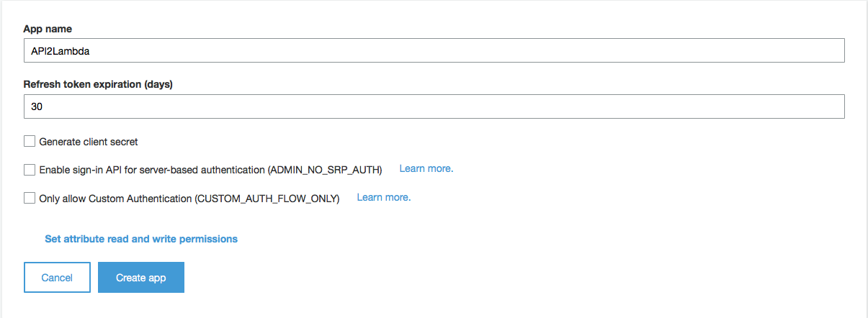
Task: Place cursor on the value 30
Action: point(37,107)
